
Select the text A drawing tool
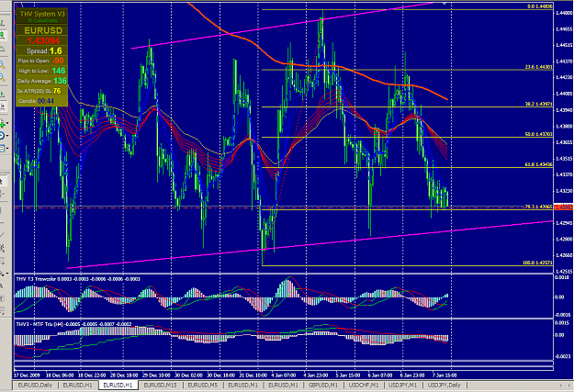click(2, 286)
